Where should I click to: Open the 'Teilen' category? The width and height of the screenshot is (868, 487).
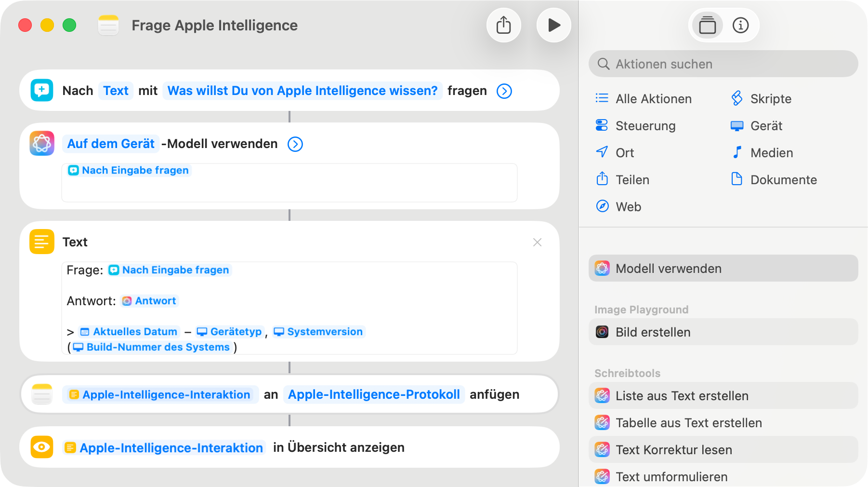coord(622,179)
